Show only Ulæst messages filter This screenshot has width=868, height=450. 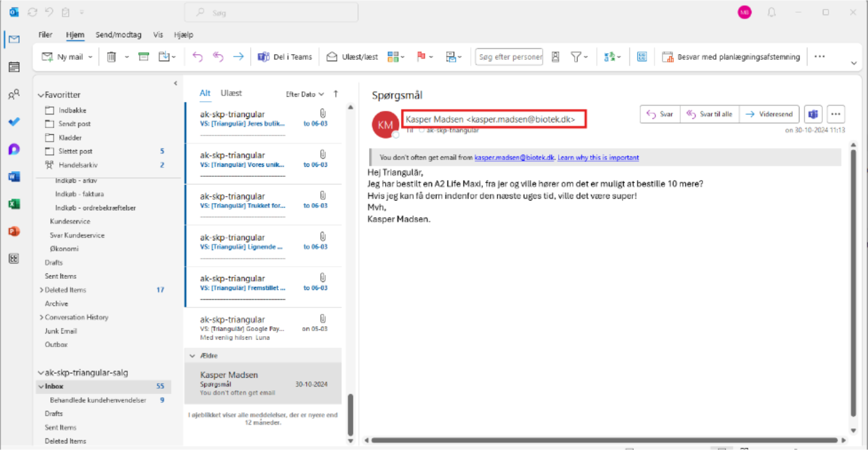coord(231,93)
